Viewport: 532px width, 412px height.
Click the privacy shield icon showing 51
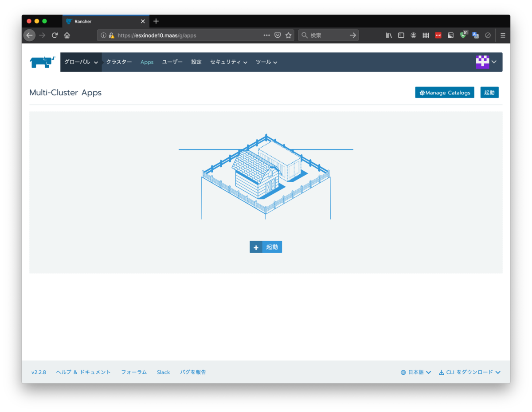[x=463, y=35]
